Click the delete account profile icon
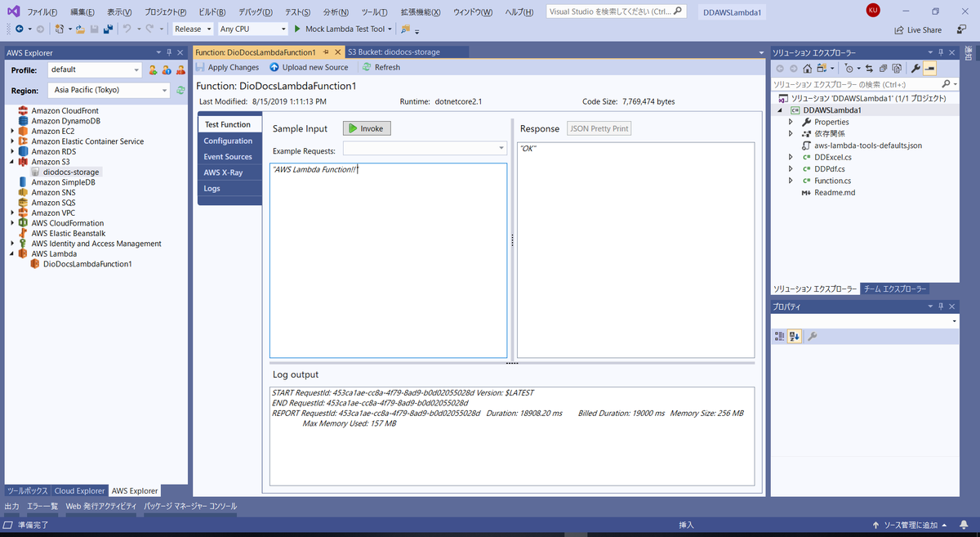Screen dimensions: 980x537 180,69
